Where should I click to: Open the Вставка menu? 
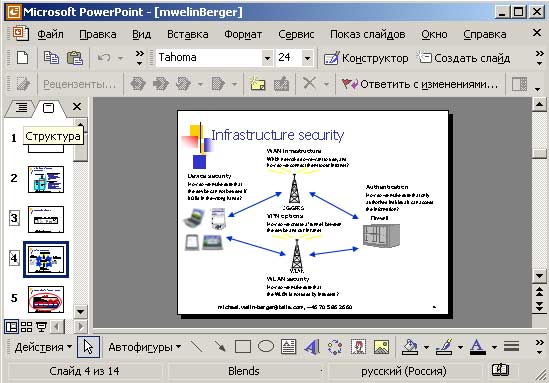(188, 34)
